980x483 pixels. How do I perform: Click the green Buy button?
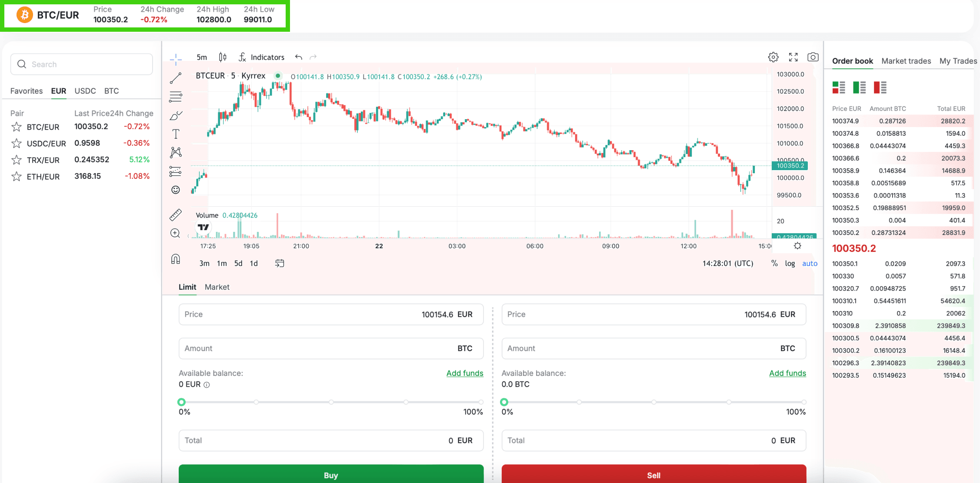[331, 474]
